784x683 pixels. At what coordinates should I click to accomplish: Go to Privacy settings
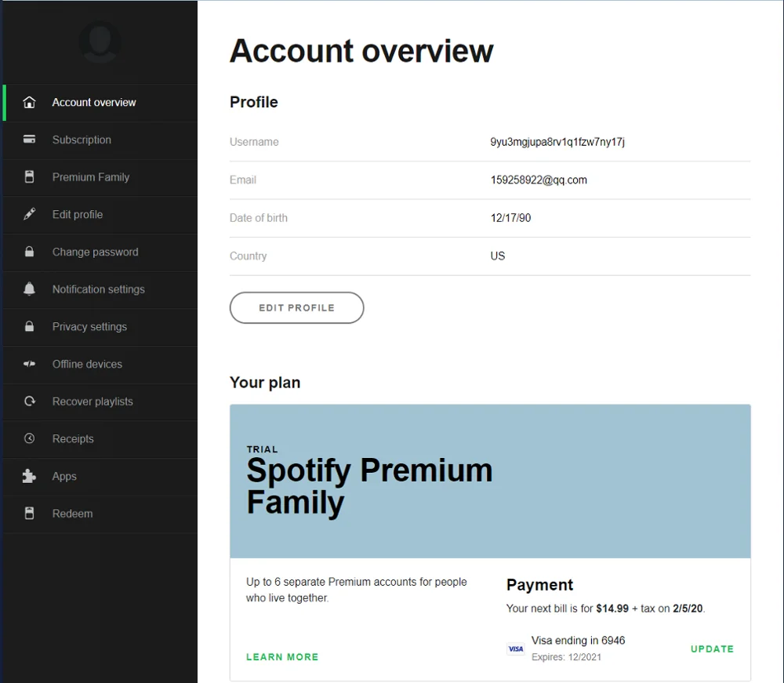(100, 327)
